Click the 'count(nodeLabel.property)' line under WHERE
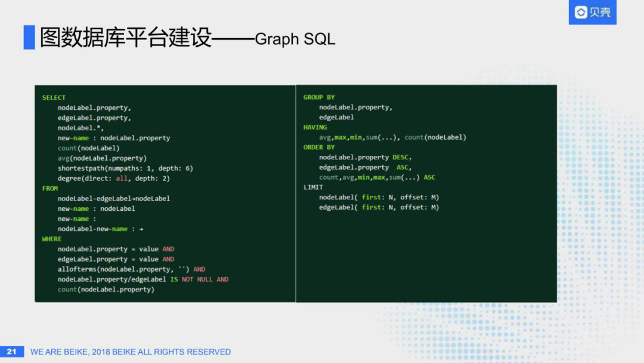The width and height of the screenshot is (644, 363). (106, 290)
